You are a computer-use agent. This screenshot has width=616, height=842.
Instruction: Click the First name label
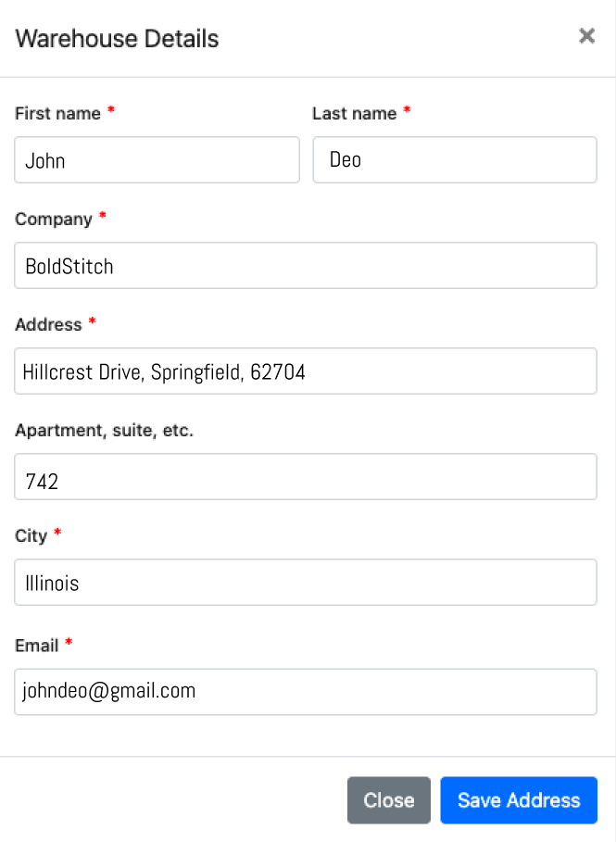(57, 114)
